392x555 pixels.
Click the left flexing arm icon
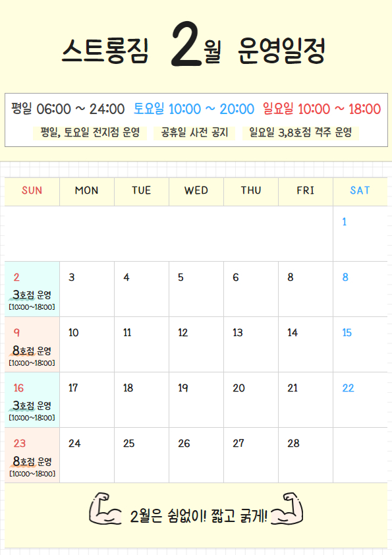click(x=105, y=509)
